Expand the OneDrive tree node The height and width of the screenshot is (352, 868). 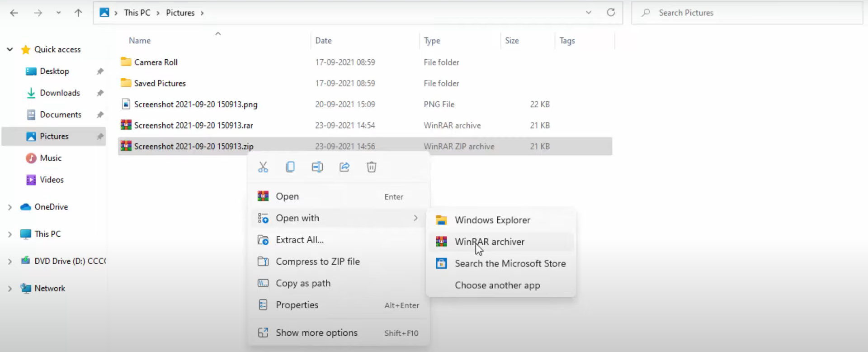tap(10, 207)
